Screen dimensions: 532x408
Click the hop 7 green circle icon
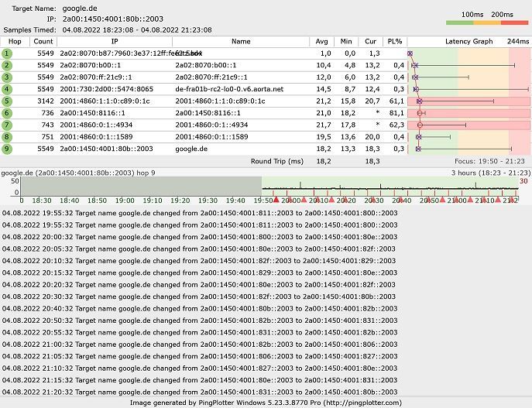pos(6,125)
